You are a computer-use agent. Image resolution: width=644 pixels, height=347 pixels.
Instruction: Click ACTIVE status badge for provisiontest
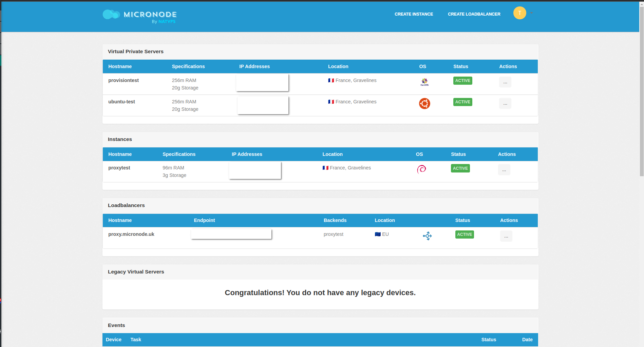(462, 81)
